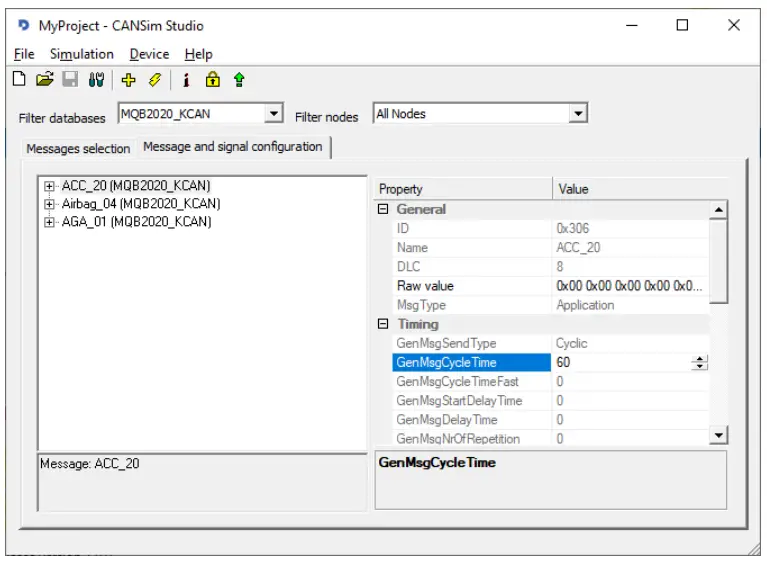Open project using the folder icon
The height and width of the screenshot is (561, 767).
[x=44, y=79]
